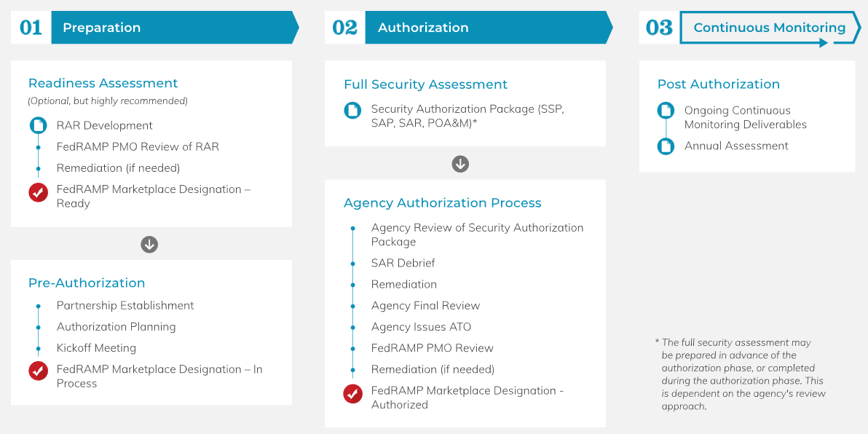Select the Preparation phase banner

175,28
